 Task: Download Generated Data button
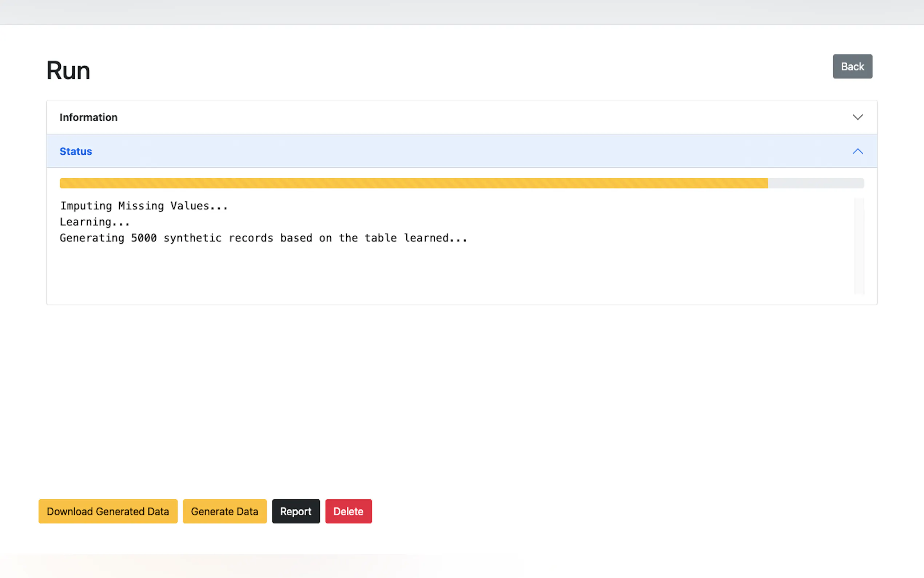coord(108,511)
